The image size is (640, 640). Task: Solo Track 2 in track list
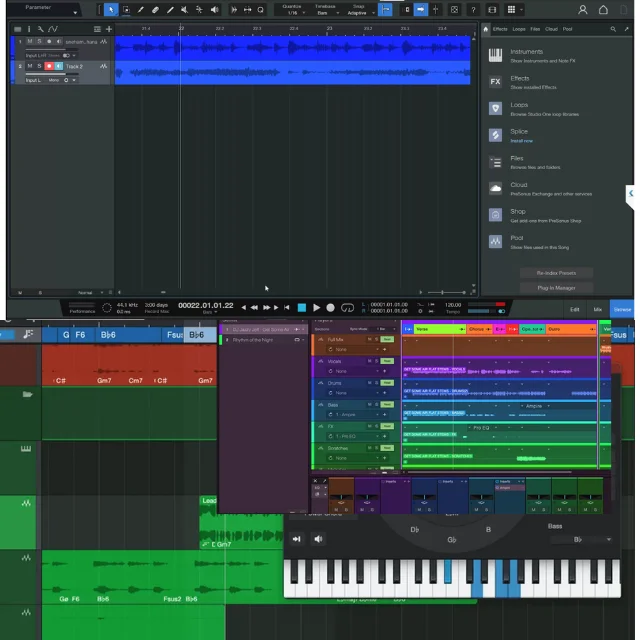(38, 67)
